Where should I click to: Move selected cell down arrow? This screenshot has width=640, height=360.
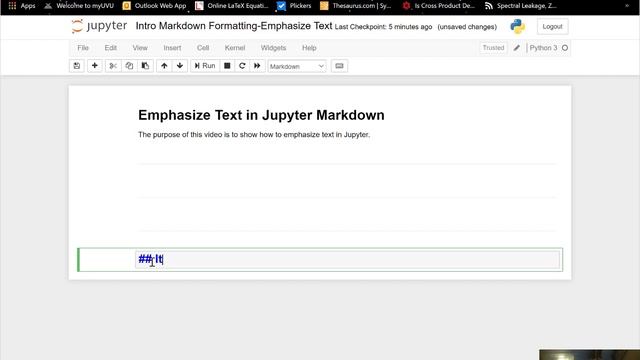[x=180, y=66]
